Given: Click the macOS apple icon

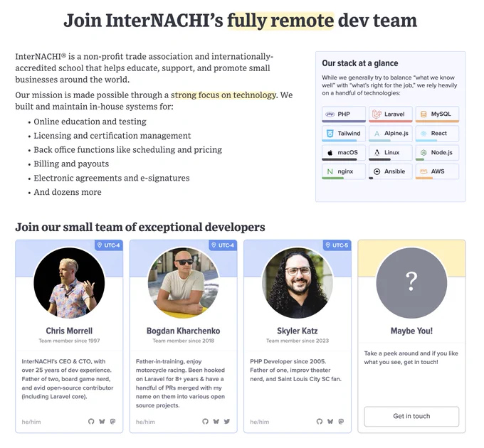Looking at the screenshot, I should (330, 153).
